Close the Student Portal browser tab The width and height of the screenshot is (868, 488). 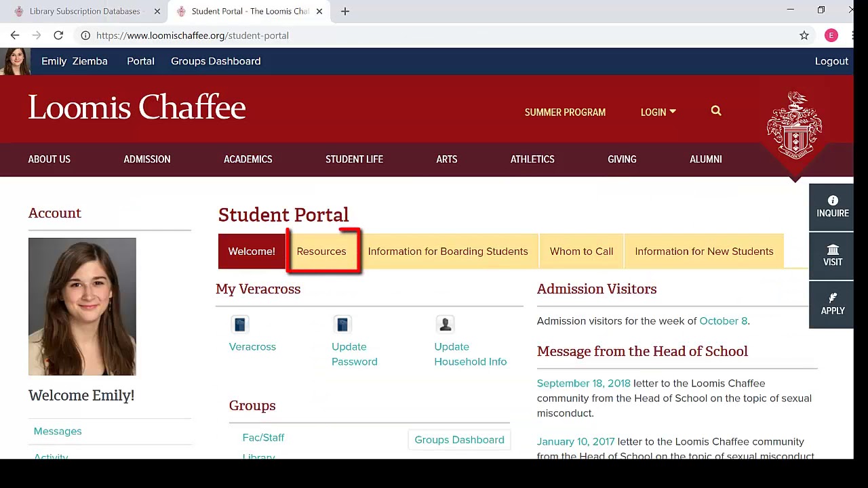click(319, 11)
